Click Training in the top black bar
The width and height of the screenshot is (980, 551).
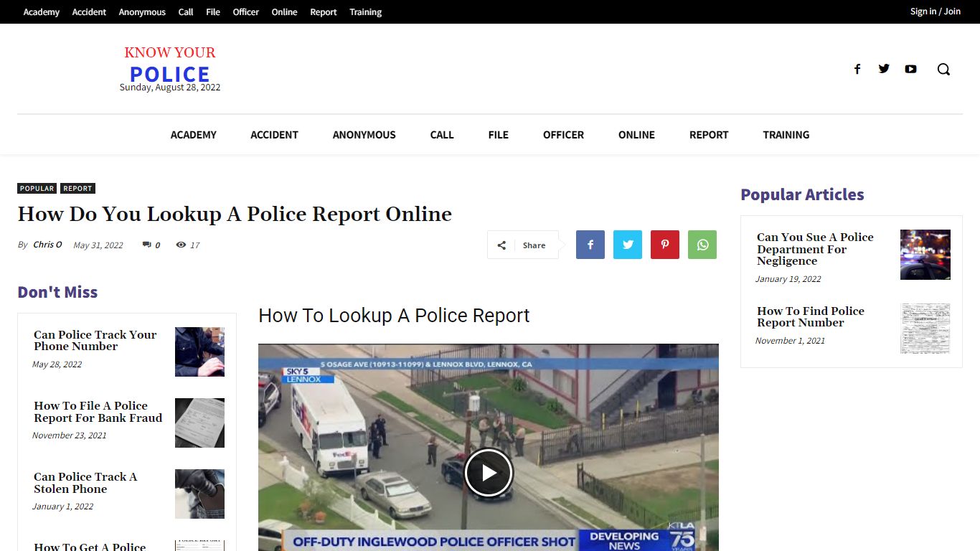365,12
